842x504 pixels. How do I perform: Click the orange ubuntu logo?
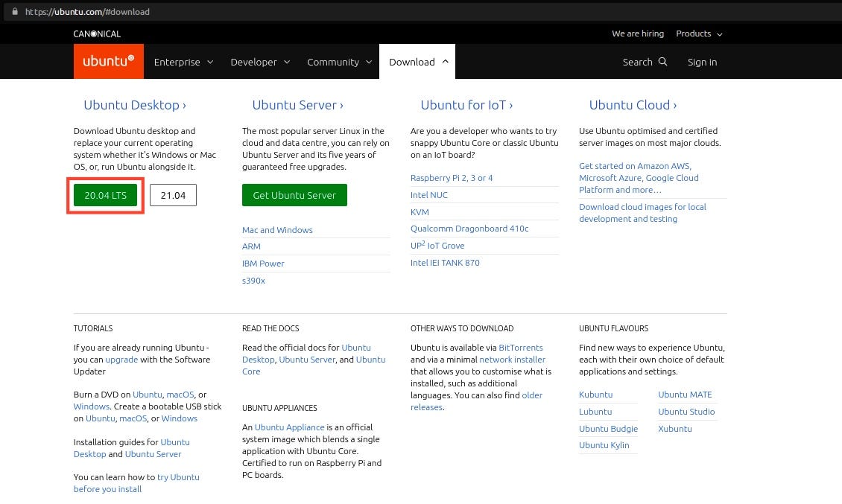[x=109, y=61]
